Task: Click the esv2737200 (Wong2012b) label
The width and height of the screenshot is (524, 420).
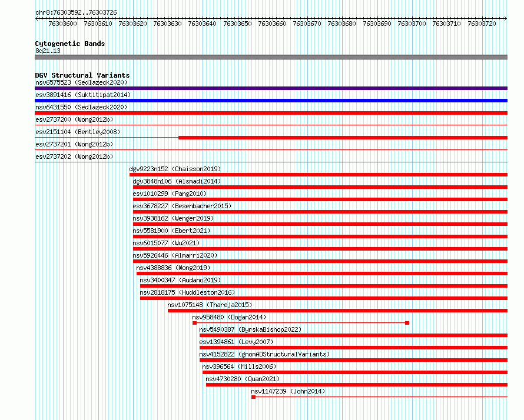Action: (74, 119)
